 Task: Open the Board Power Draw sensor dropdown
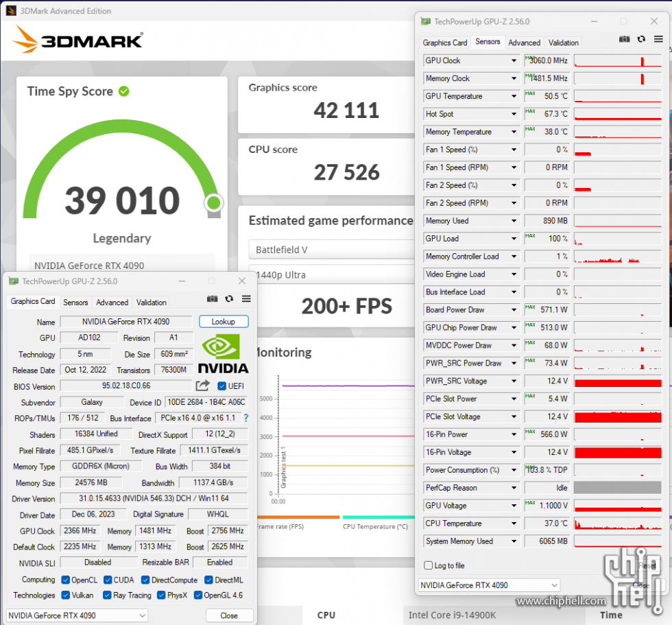click(x=514, y=310)
